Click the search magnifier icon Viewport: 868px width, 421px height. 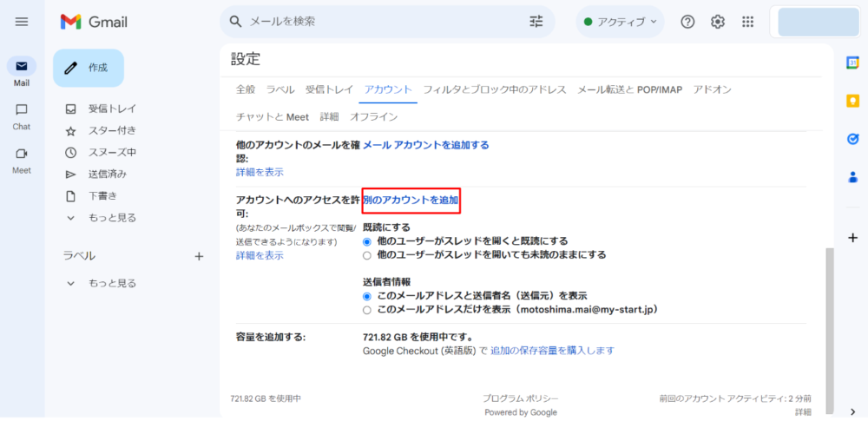236,22
